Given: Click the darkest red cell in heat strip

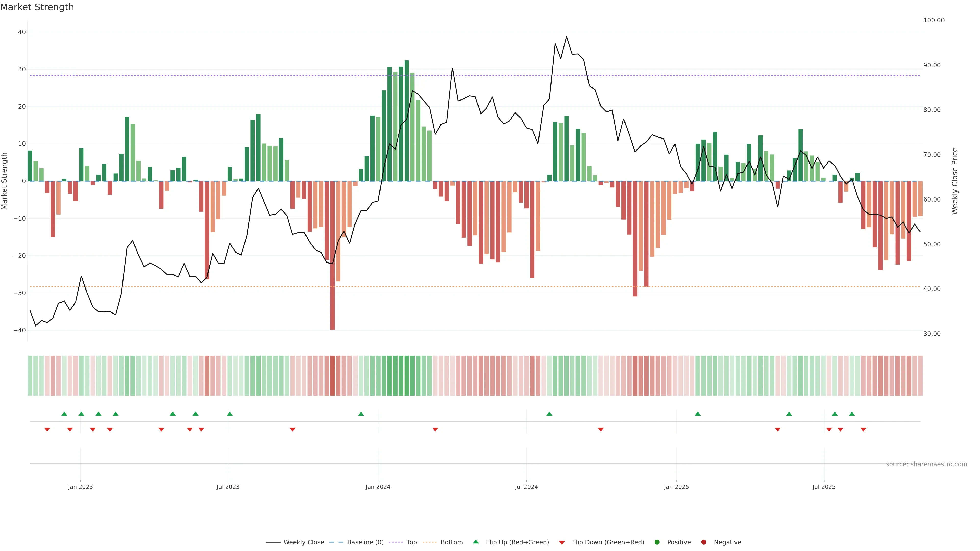Looking at the screenshot, I should click(x=333, y=375).
